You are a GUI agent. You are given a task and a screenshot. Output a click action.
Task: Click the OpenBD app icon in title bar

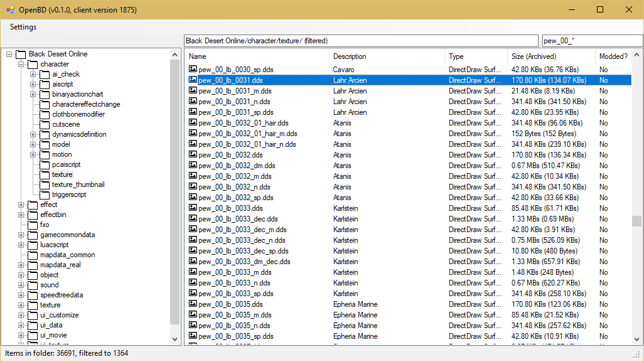coord(10,10)
